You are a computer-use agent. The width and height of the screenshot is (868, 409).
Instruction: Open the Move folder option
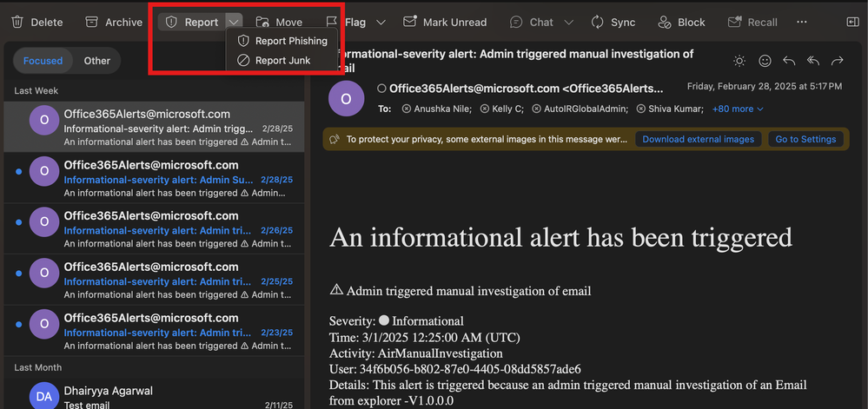click(279, 22)
